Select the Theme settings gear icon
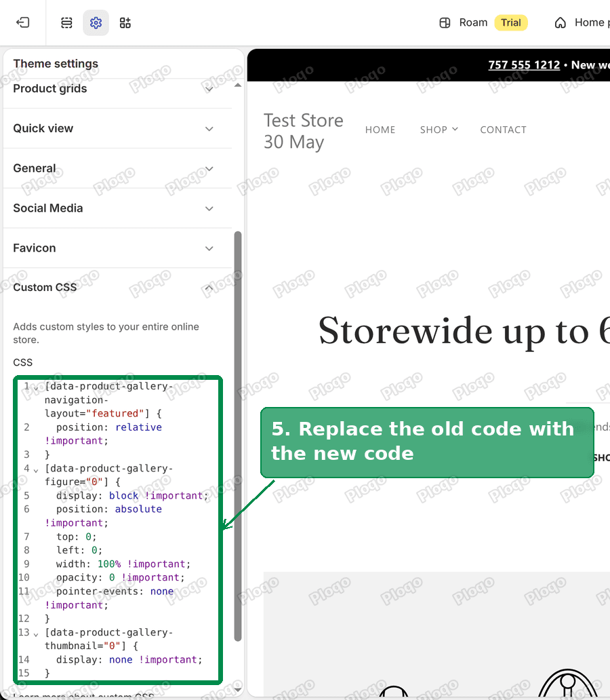Image resolution: width=610 pixels, height=700 pixels. [x=96, y=23]
